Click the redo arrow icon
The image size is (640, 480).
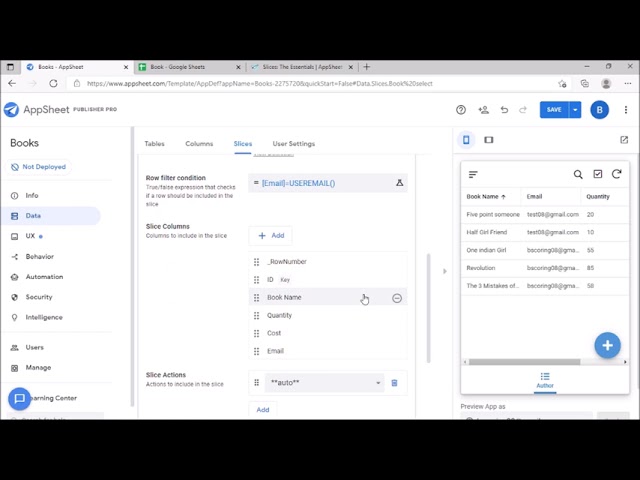click(523, 110)
